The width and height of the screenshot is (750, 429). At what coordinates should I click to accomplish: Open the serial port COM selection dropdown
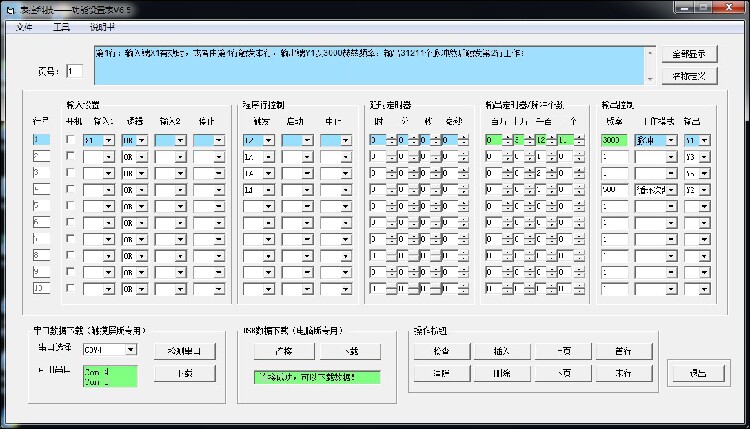point(130,350)
